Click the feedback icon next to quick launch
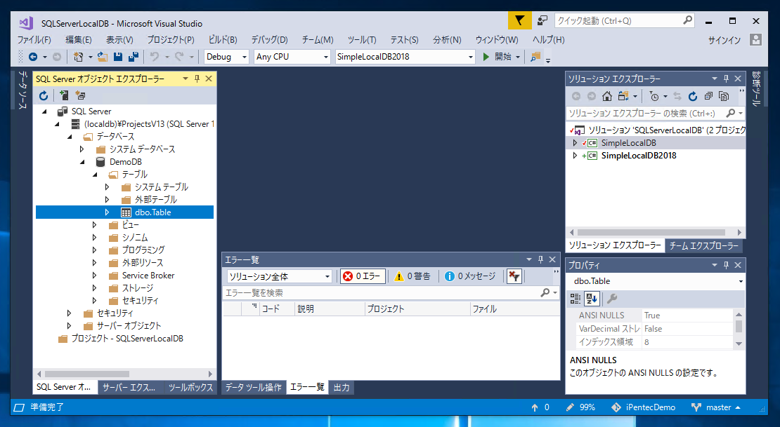Viewport: 780px width, 427px height. (x=542, y=20)
